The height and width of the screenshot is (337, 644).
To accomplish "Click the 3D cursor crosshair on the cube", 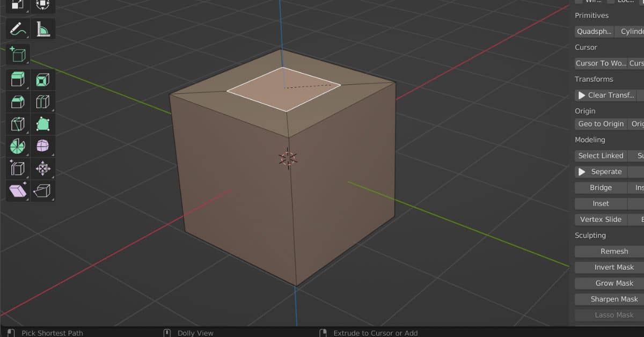I will 288,158.
